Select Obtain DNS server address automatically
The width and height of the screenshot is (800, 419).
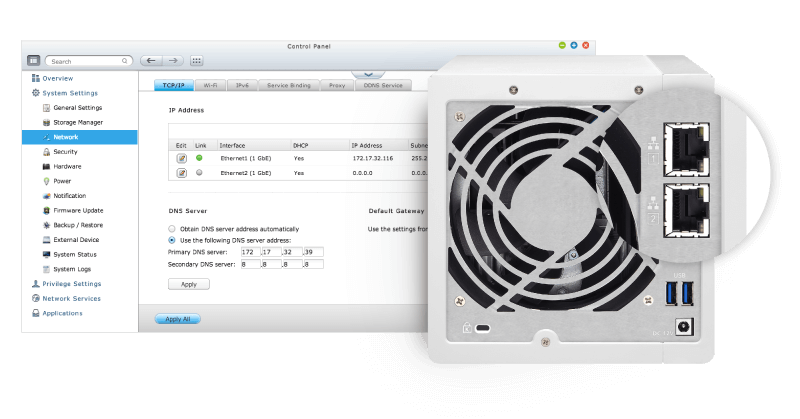point(172,228)
